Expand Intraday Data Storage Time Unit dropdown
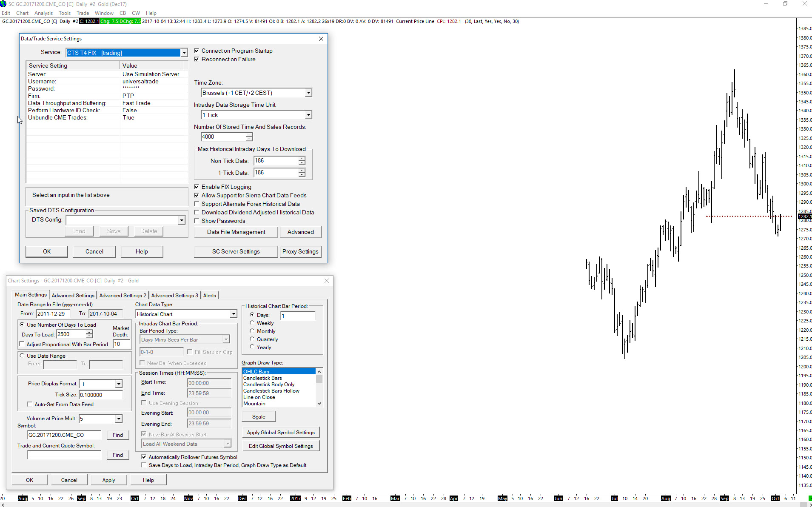The width and height of the screenshot is (812, 507). 308,115
